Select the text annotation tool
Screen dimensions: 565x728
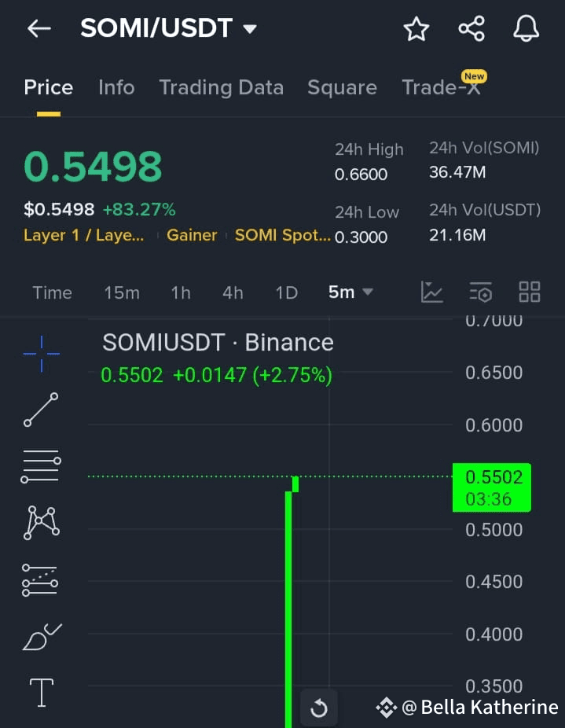42,693
